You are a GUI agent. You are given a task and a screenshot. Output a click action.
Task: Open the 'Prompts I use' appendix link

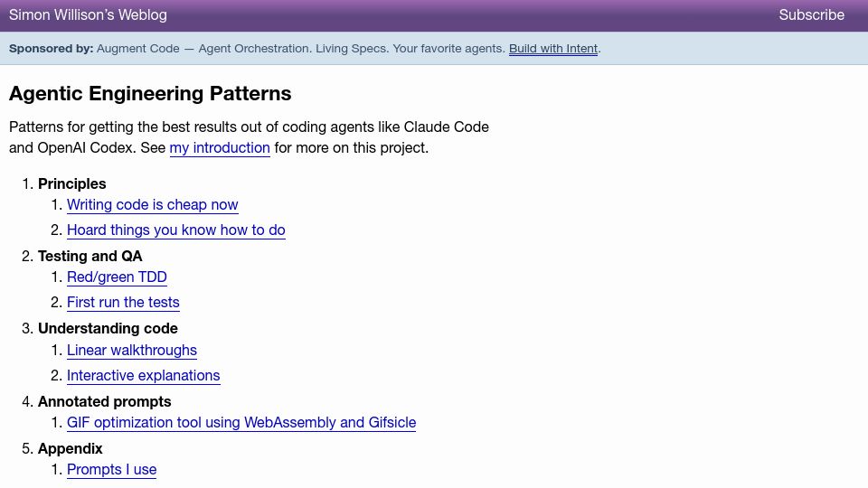112,470
